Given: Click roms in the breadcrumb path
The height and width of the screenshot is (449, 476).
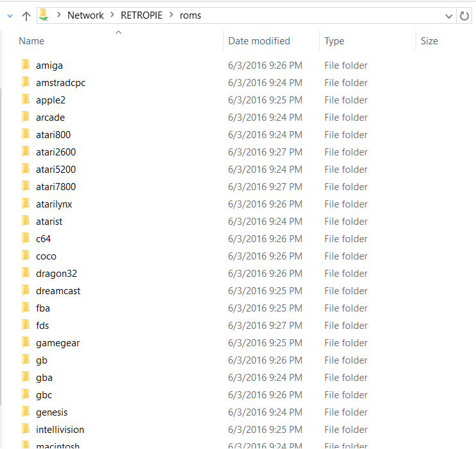Looking at the screenshot, I should (x=190, y=15).
